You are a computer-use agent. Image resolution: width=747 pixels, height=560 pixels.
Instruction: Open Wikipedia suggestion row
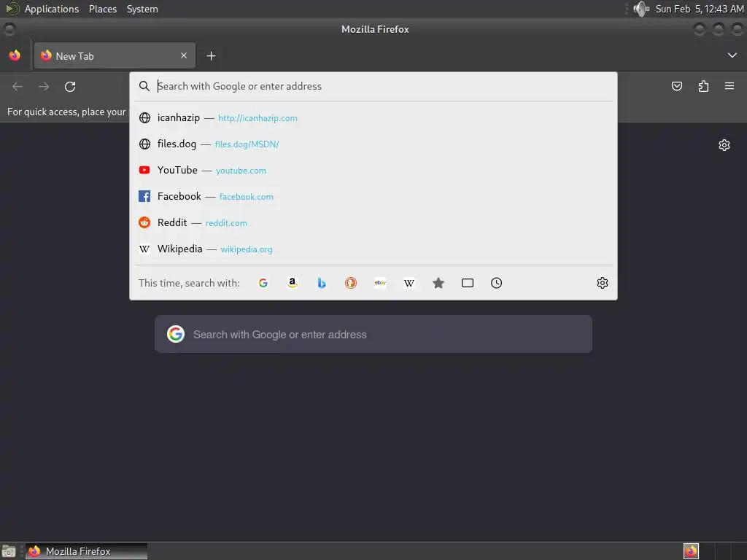[x=373, y=249]
